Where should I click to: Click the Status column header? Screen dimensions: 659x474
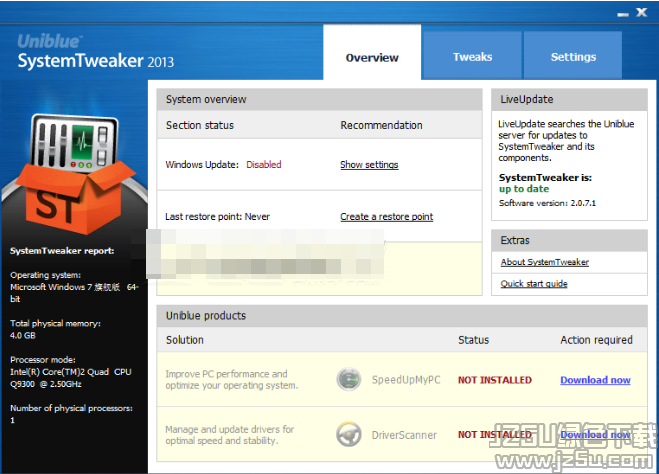pyautogui.click(x=473, y=340)
